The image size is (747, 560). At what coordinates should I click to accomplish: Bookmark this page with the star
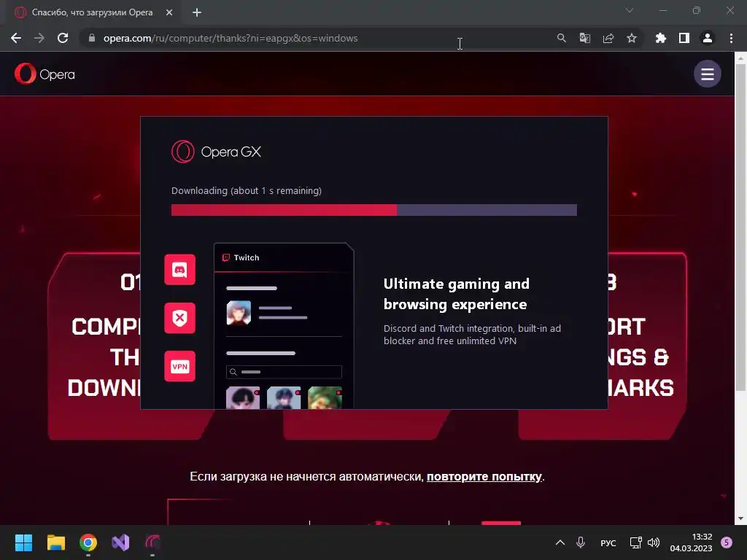tap(631, 38)
